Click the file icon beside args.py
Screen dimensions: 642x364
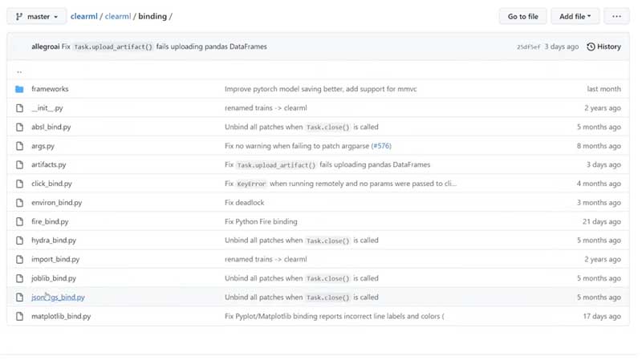click(x=19, y=146)
